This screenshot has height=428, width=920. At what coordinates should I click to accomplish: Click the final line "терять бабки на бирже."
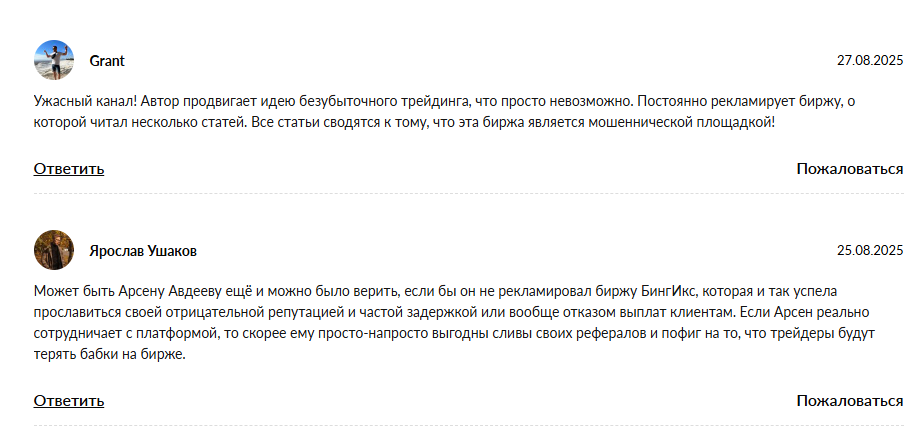[x=110, y=354]
